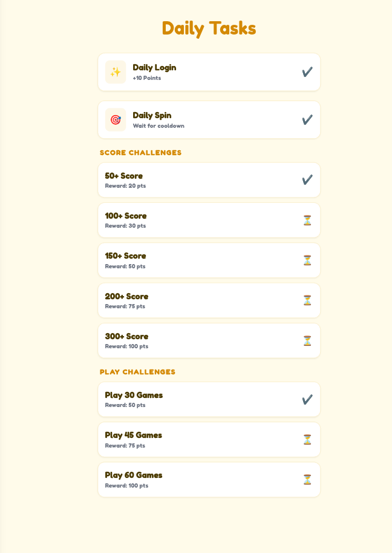The height and width of the screenshot is (553, 392).
Task: Open the Daily Login task title
Action: (154, 67)
